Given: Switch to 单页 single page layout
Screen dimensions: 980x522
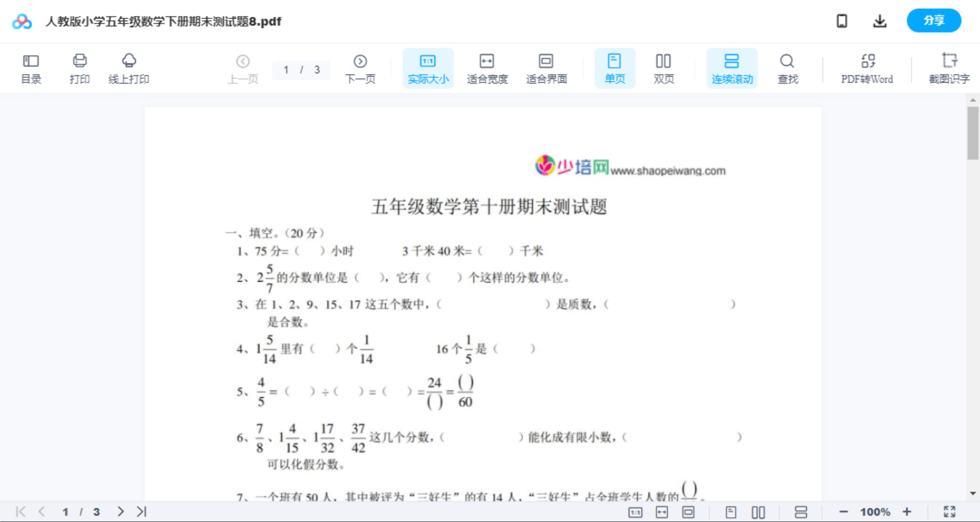Looking at the screenshot, I should tap(615, 68).
